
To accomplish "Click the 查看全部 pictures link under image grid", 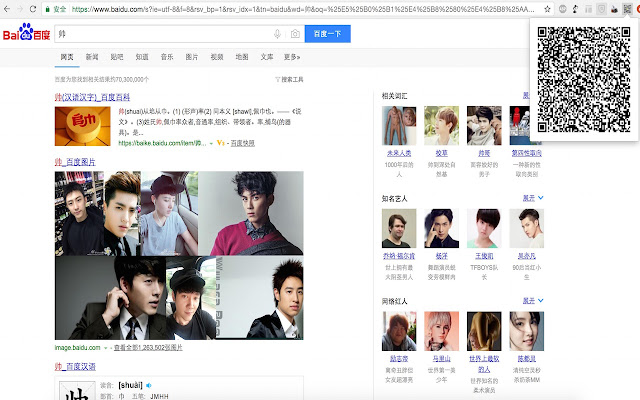I will (148, 348).
